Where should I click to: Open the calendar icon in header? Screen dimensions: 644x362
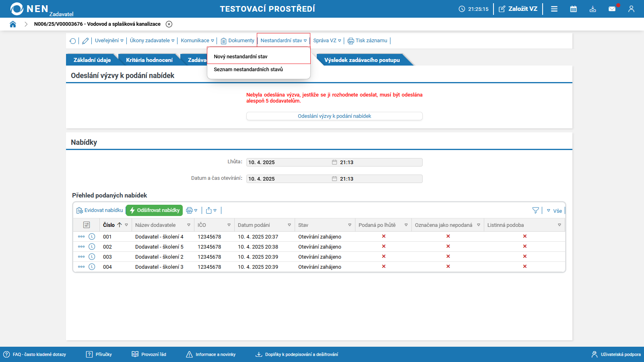coord(574,9)
